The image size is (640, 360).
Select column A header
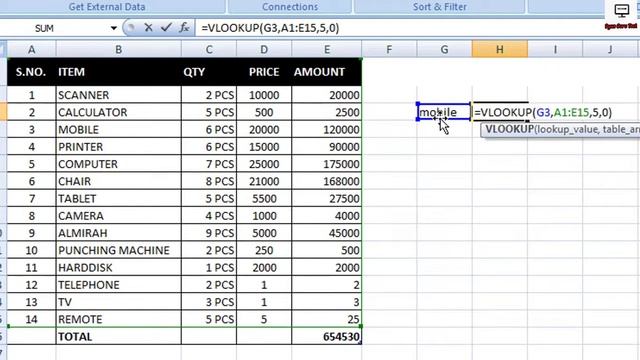(x=31, y=49)
